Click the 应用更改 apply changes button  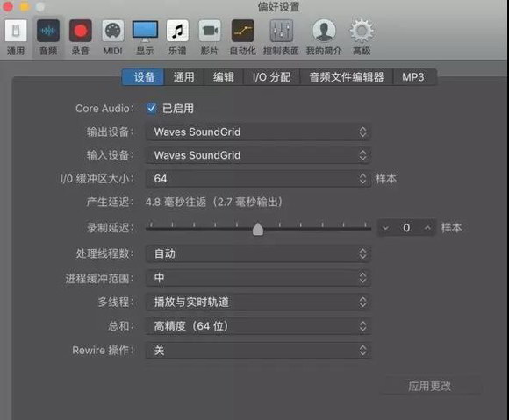[x=429, y=386]
